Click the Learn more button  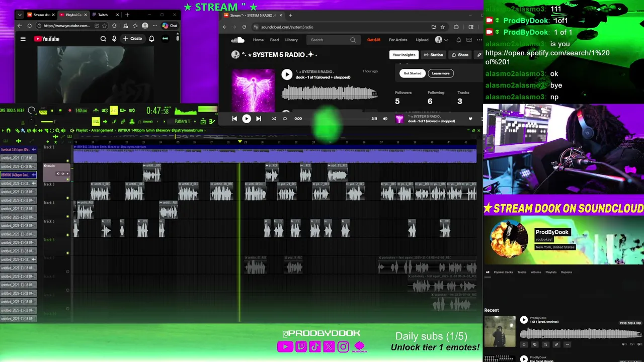(x=441, y=73)
